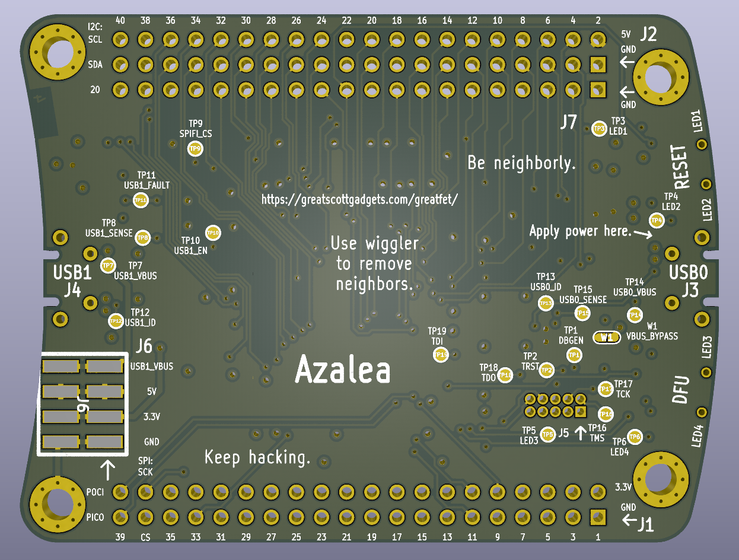Viewport: 739px width, 560px height.
Task: Click the TP9 SPIFI_CS test point
Action: [x=195, y=148]
